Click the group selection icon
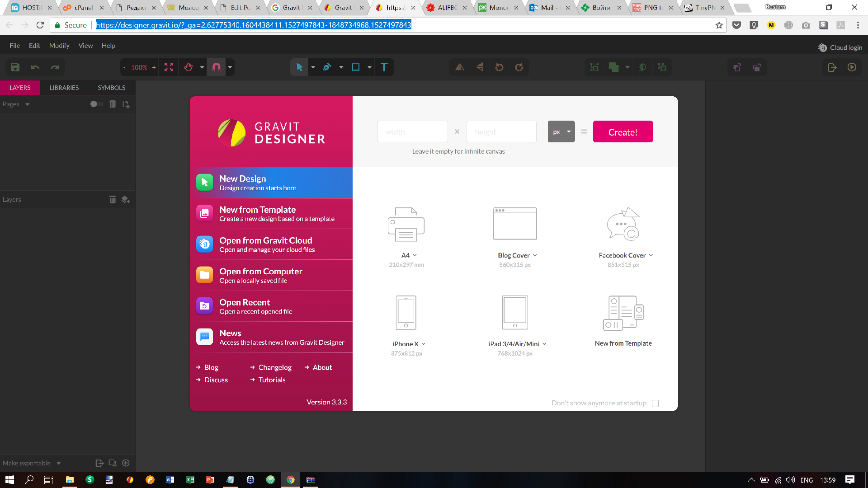 (x=594, y=67)
